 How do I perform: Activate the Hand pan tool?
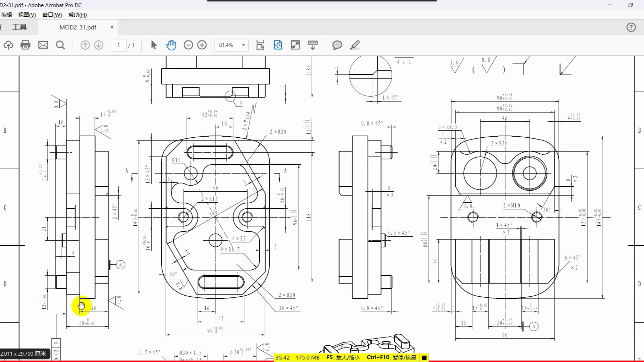[x=171, y=45]
